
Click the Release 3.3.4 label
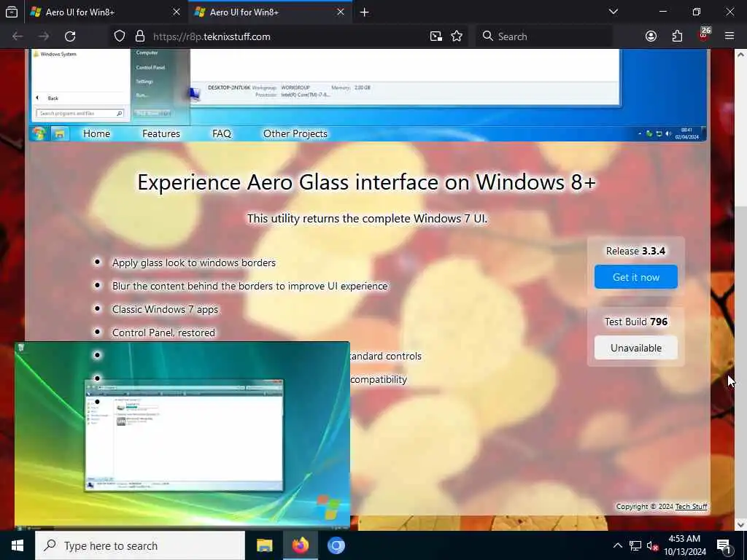(x=635, y=251)
